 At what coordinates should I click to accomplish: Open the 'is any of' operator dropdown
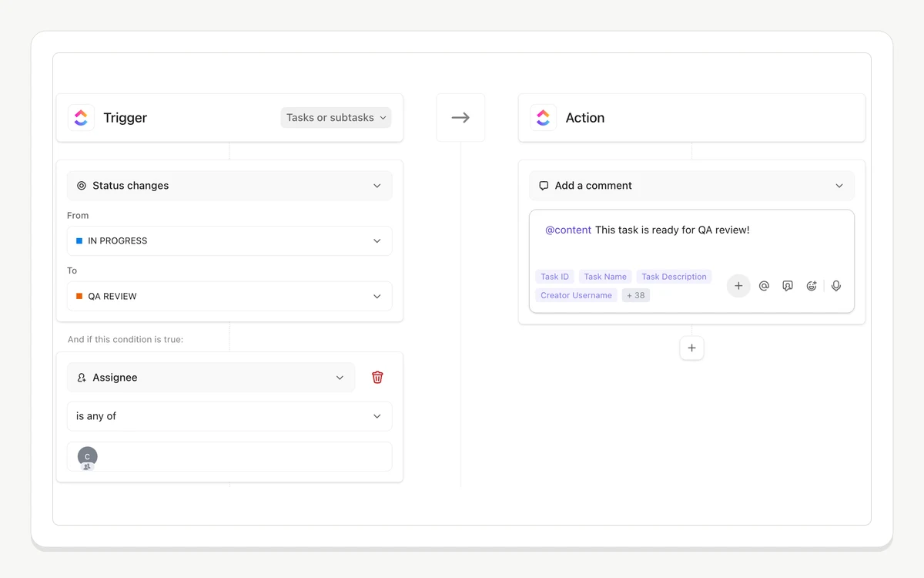click(x=229, y=416)
